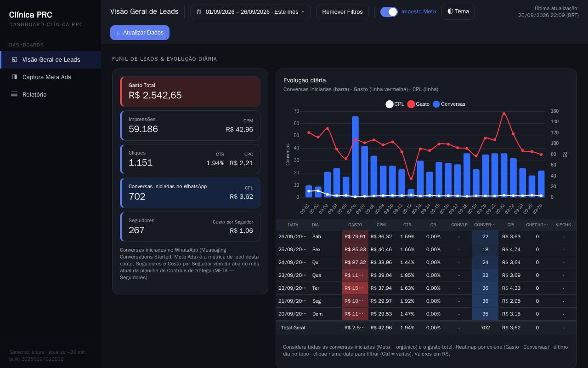This screenshot has width=588, height=368.
Task: Filter by the 25/09 date cell
Action: tap(293, 249)
